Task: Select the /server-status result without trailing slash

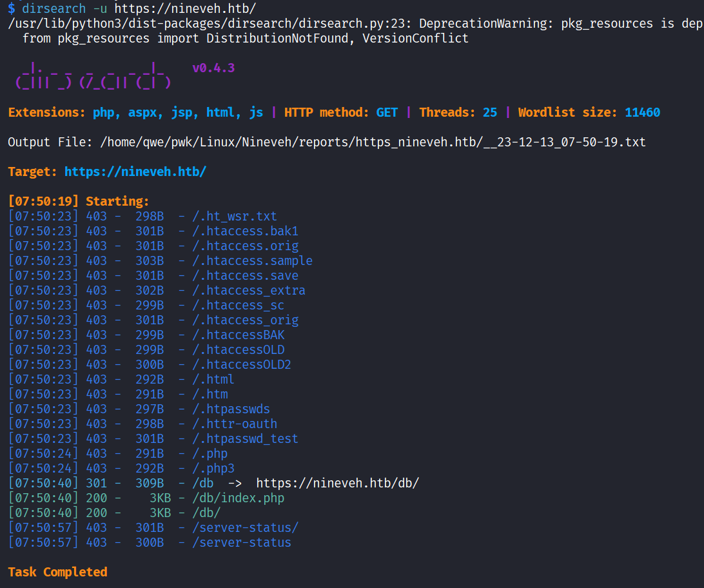Action: pyautogui.click(x=242, y=542)
